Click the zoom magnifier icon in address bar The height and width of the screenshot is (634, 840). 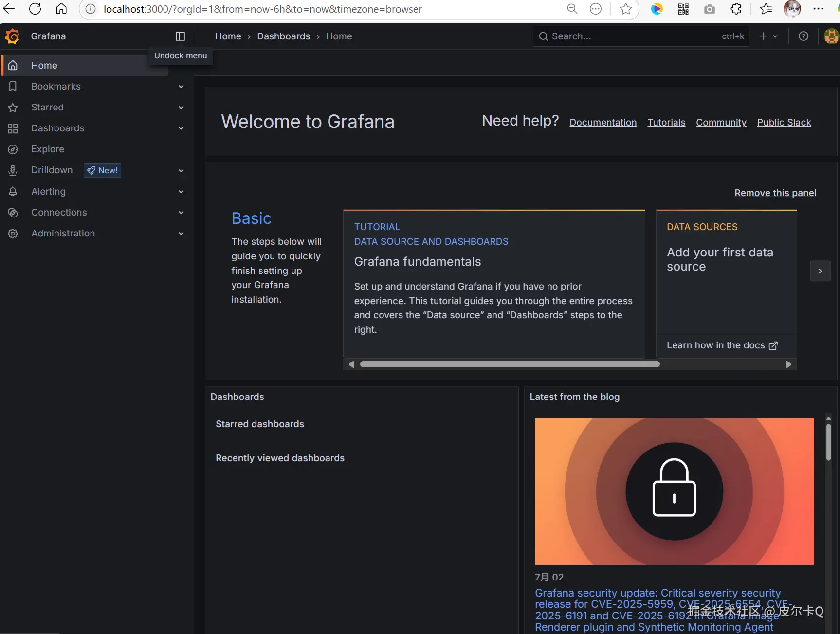point(572,9)
